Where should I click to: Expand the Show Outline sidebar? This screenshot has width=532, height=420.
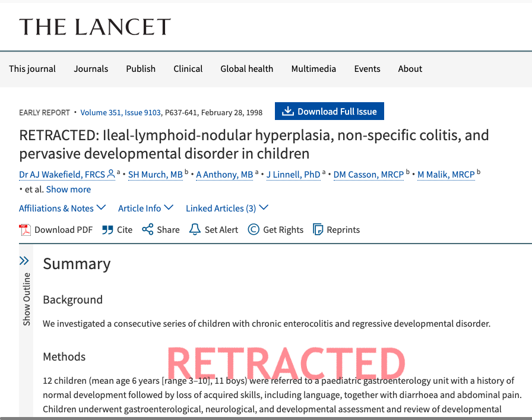click(24, 261)
